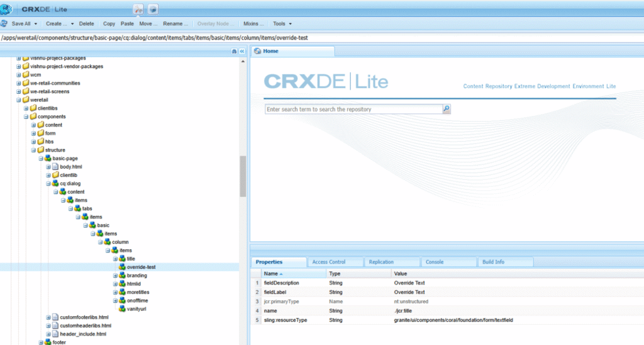
Task: Click the CRXDE Lite logo icon
Action: pyautogui.click(x=6, y=9)
